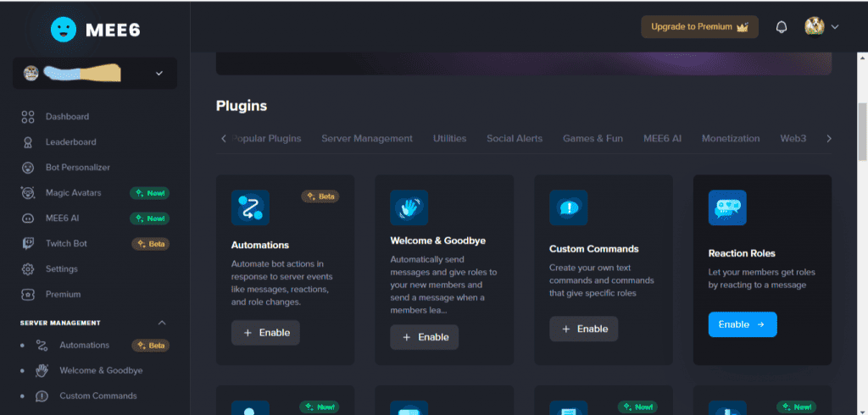Click the sidebar Custom Commands bubble icon
868x415 pixels.
click(42, 396)
